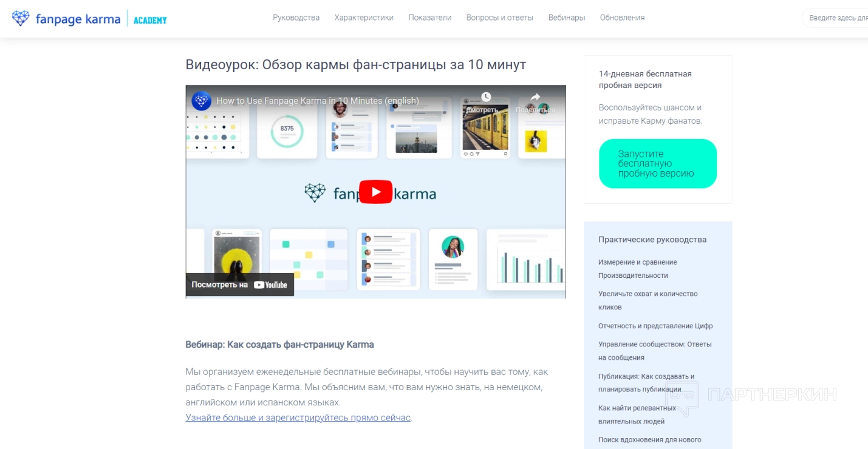Open the 'Показатели' menu item
This screenshot has height=449, width=868.
coord(430,18)
